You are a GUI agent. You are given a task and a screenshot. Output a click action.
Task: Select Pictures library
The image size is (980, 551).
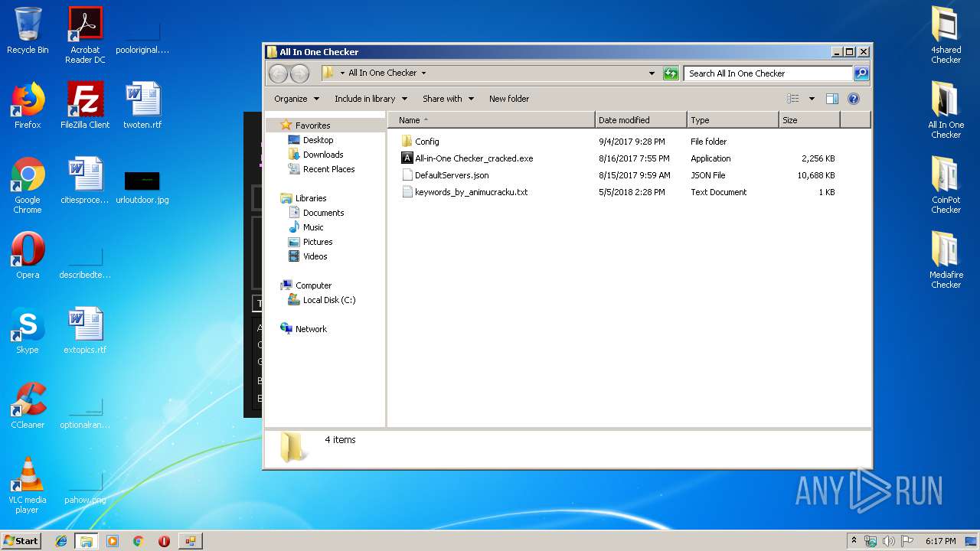pyautogui.click(x=317, y=242)
